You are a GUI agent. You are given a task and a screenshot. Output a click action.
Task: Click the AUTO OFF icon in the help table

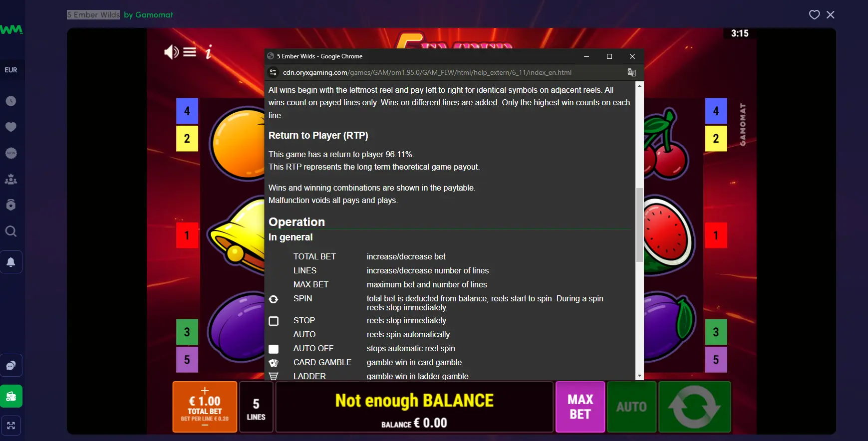[274, 349]
